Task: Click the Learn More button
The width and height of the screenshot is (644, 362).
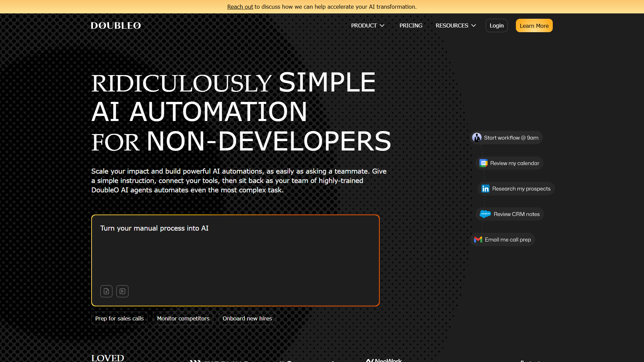Action: 534,25
